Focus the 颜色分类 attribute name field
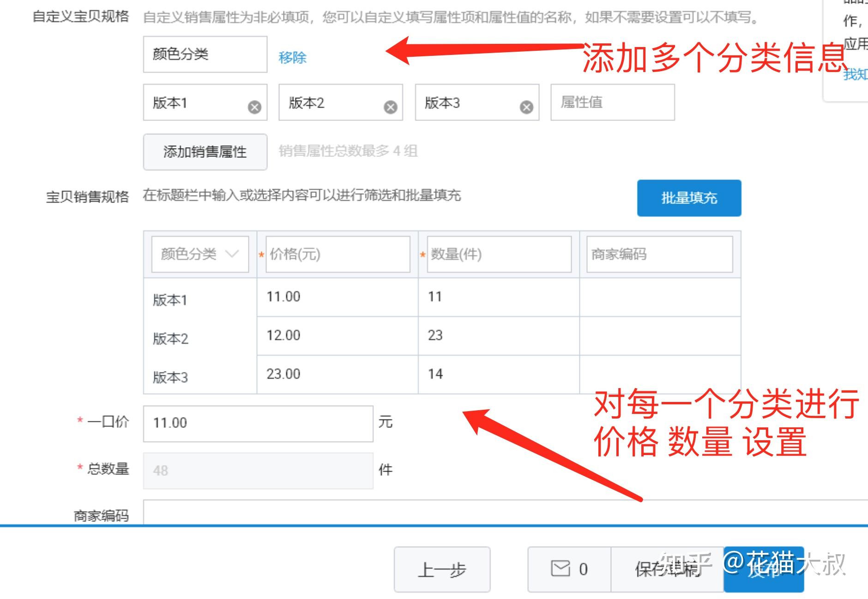Screen dimensions: 868x599 click(x=205, y=54)
